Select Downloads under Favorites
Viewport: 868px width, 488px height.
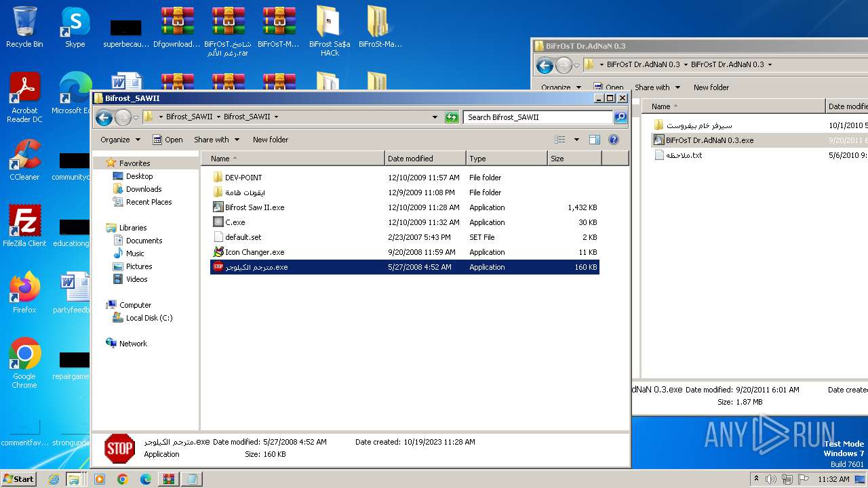coord(144,189)
